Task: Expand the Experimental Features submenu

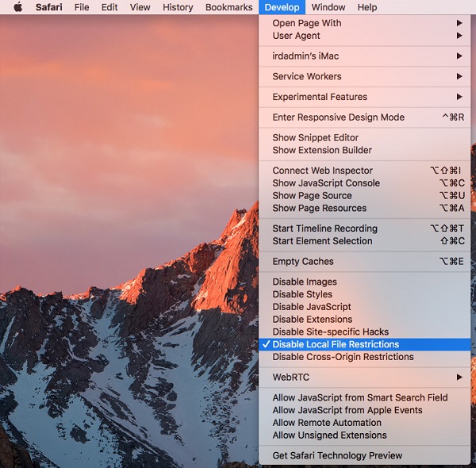Action: (x=365, y=97)
